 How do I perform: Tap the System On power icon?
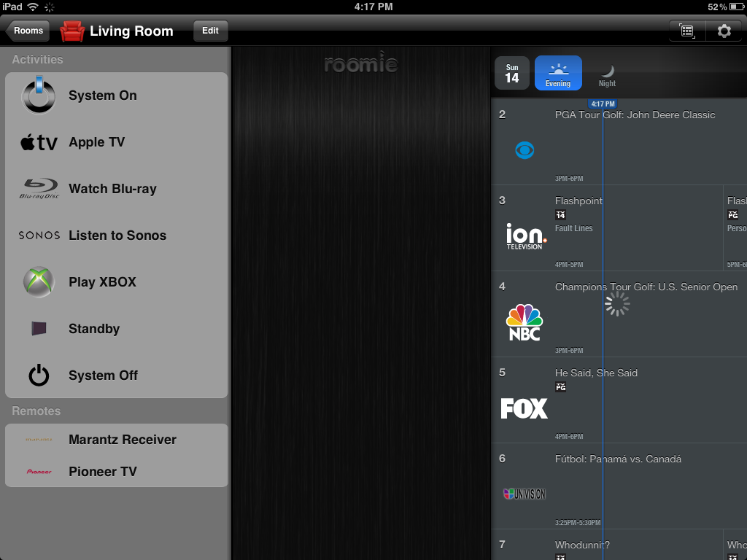[x=39, y=95]
